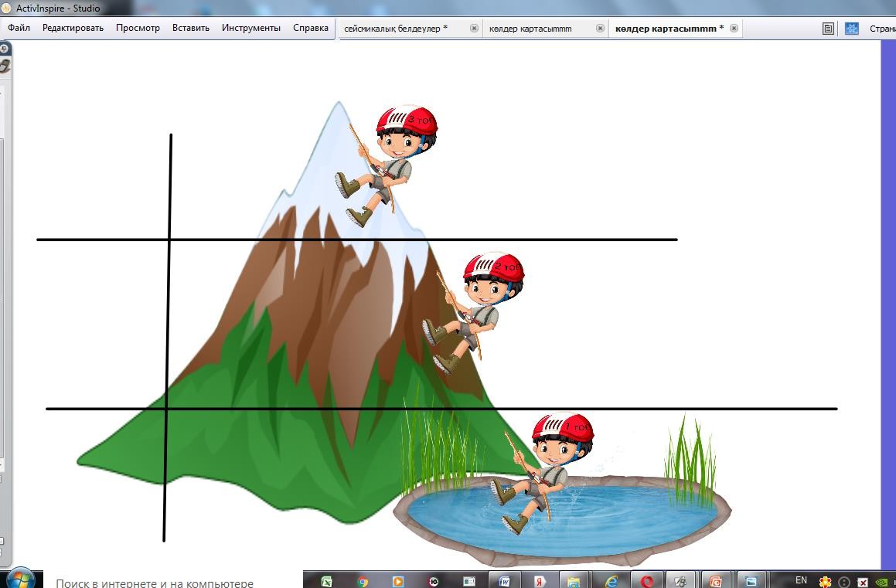This screenshot has width=896, height=588.
Task: Select the middle climber boy with helmet 2
Action: [474, 313]
